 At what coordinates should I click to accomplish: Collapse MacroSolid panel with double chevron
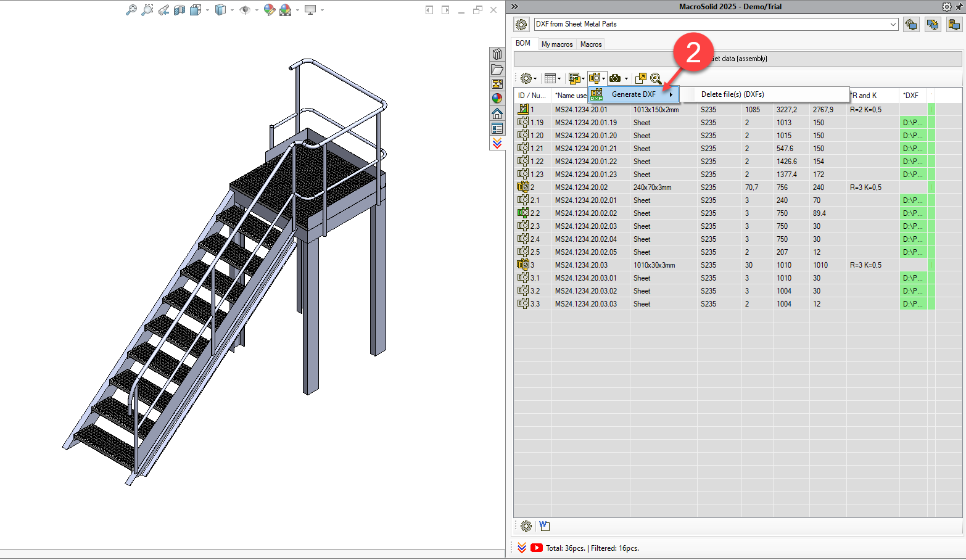[x=514, y=7]
